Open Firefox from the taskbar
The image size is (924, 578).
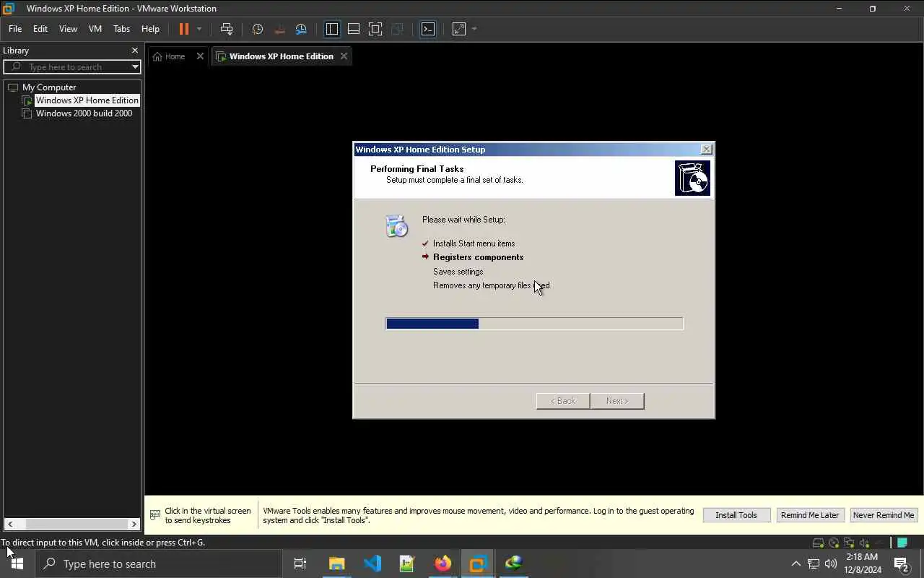pyautogui.click(x=443, y=564)
